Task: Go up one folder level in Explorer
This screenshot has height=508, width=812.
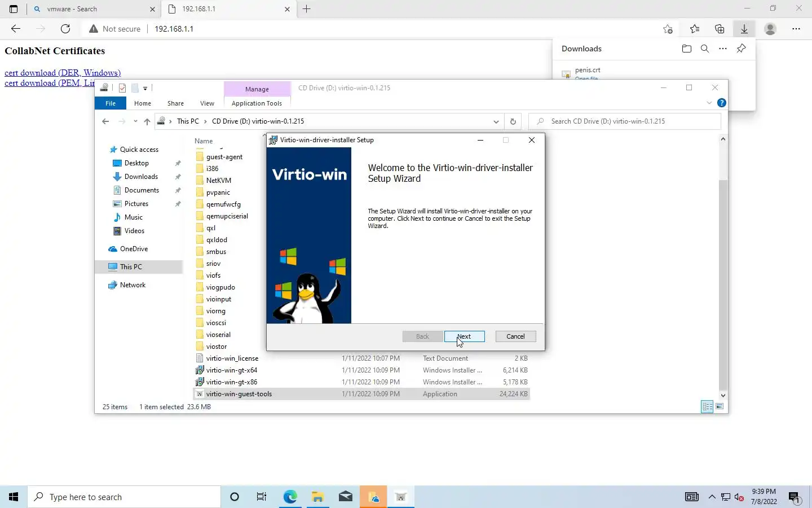Action: [x=147, y=121]
